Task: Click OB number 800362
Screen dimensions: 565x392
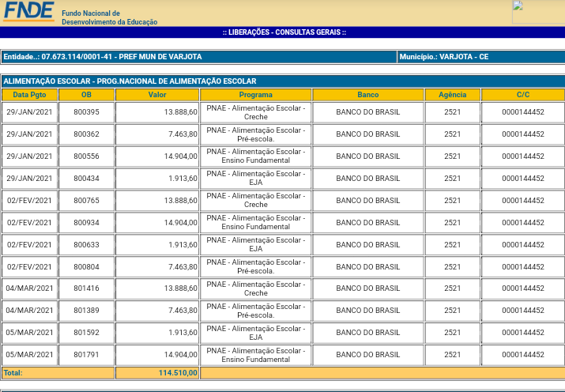Action: 86,134
